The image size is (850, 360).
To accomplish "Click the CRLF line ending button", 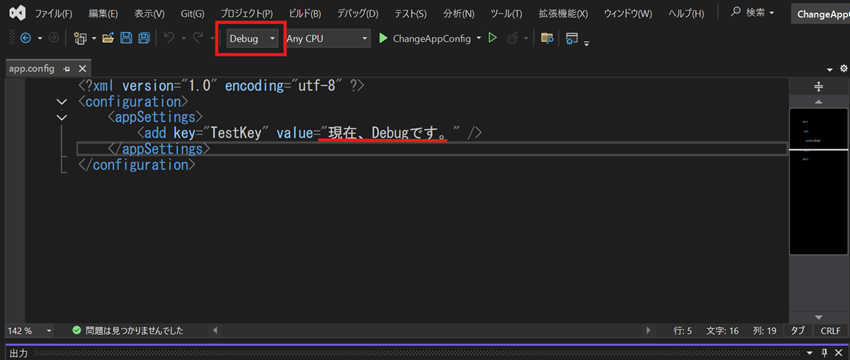I will (830, 330).
